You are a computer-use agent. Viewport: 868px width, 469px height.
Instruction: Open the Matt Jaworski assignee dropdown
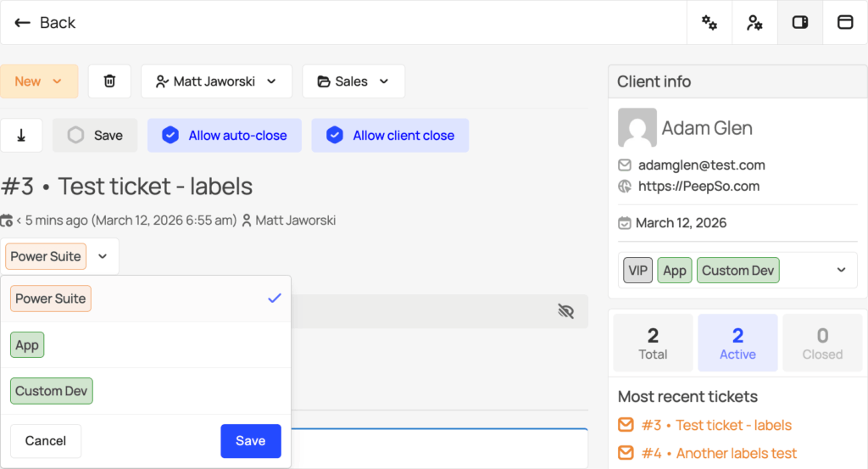[x=216, y=81]
